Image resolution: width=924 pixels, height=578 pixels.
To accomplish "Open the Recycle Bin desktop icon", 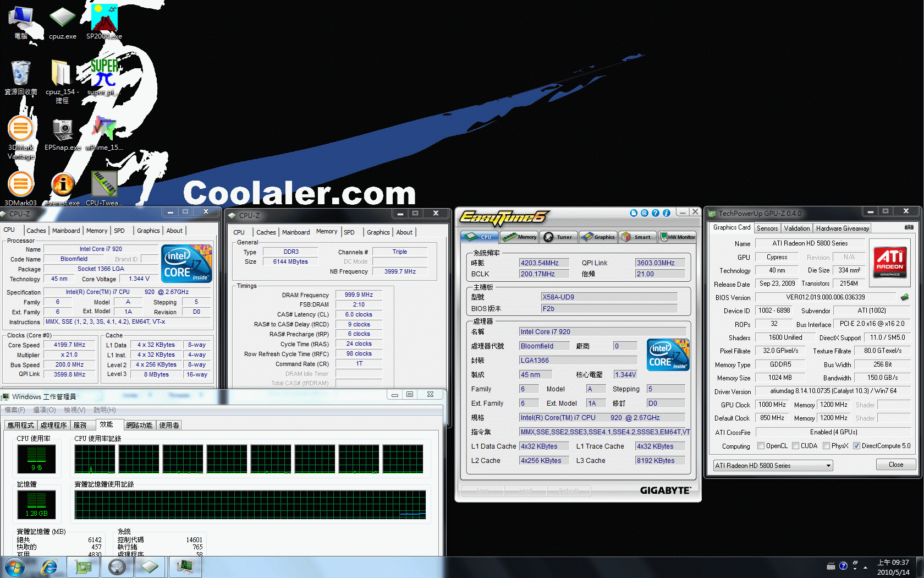I will click(21, 78).
